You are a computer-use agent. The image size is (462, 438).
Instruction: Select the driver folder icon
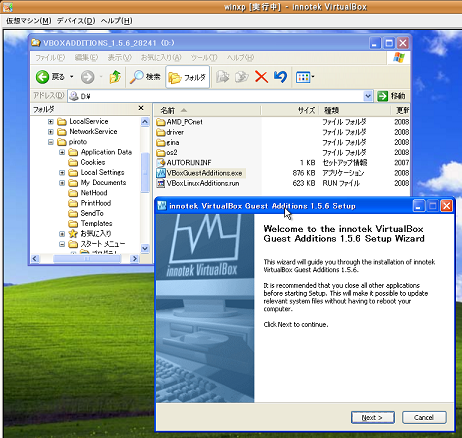[x=161, y=132]
